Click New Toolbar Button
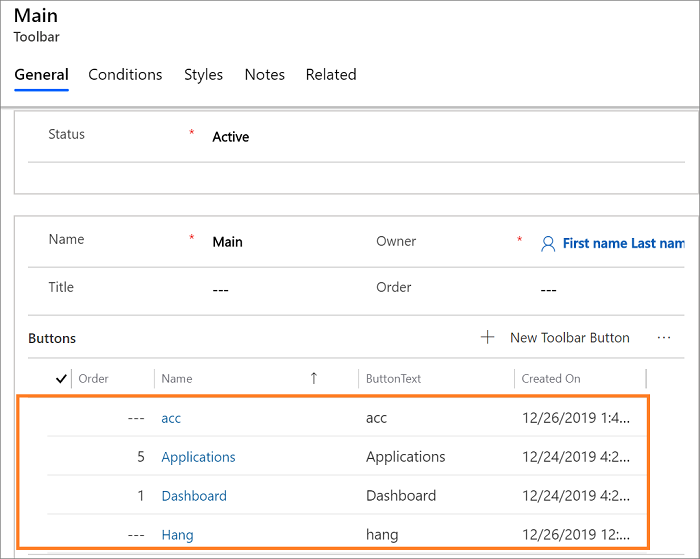This screenshot has width=700, height=559. [570, 338]
